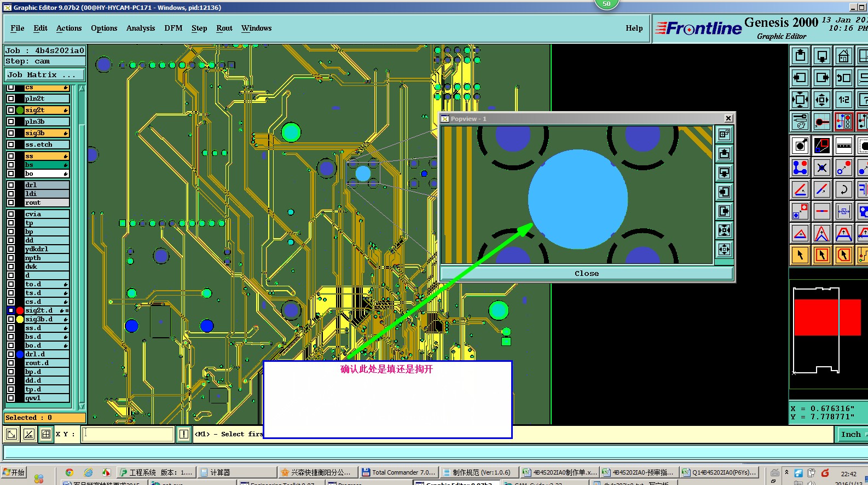Click the pan left icon
The width and height of the screenshot is (868, 485).
[800, 78]
